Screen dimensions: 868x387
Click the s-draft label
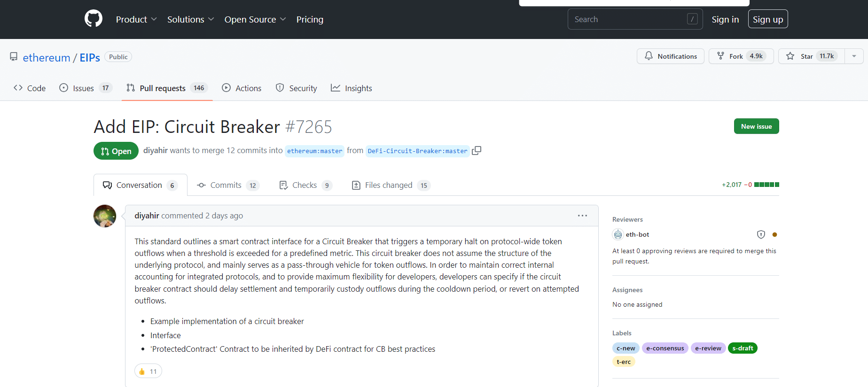click(x=743, y=348)
